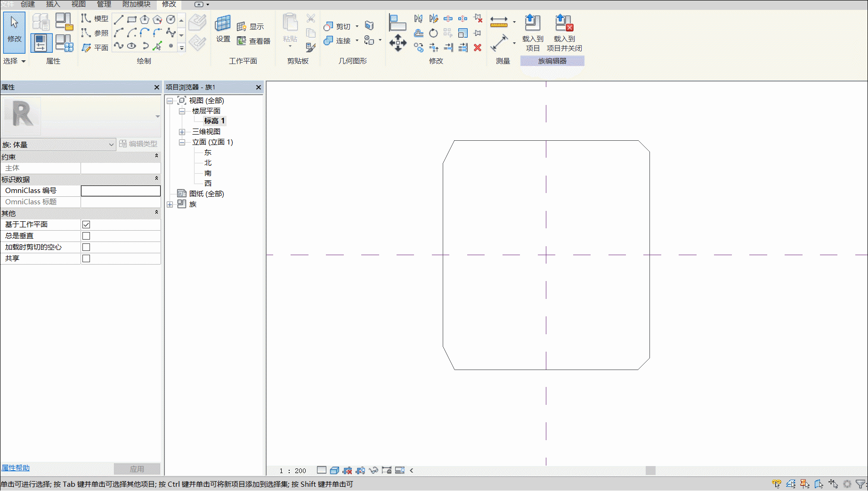Open the 插入 ribbon tab

(x=53, y=4)
